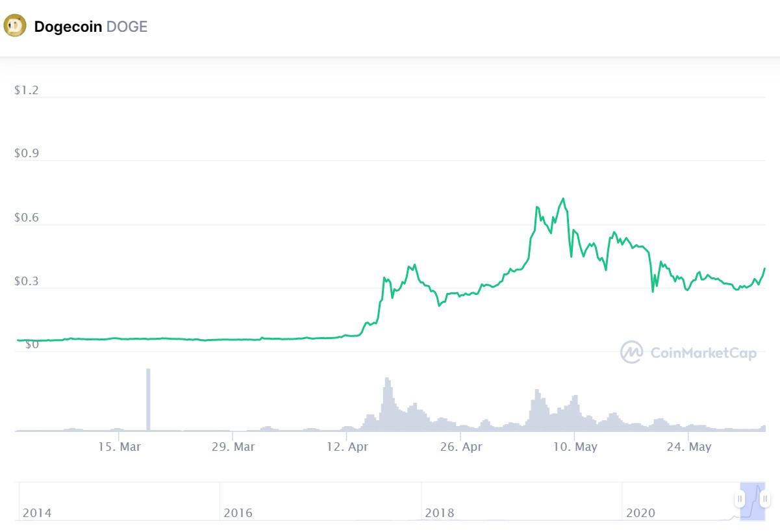The width and height of the screenshot is (780, 532).
Task: Select the 2014 year label
Action: click(x=38, y=513)
